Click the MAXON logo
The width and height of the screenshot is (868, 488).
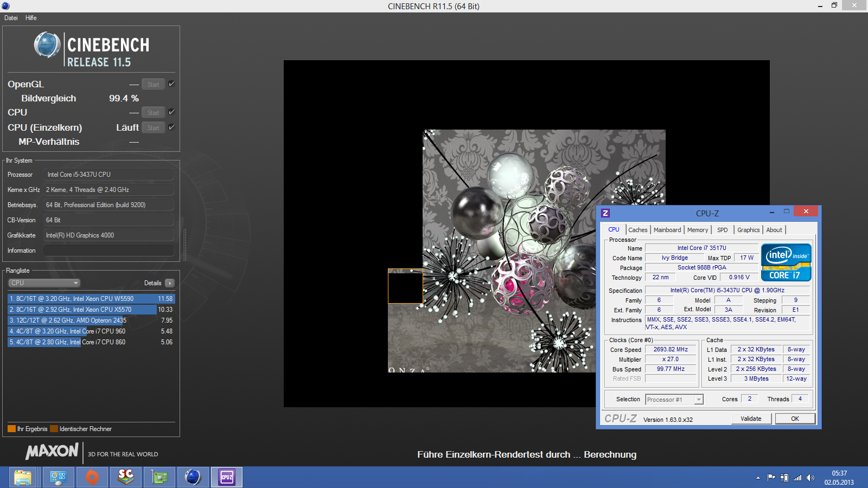pos(52,451)
